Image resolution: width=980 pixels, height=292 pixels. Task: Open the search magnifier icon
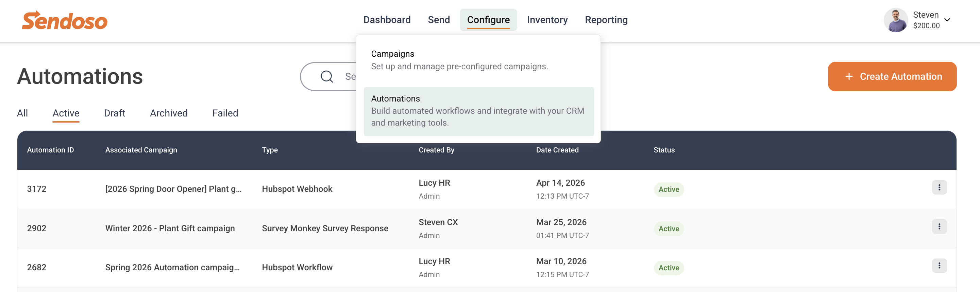327,76
